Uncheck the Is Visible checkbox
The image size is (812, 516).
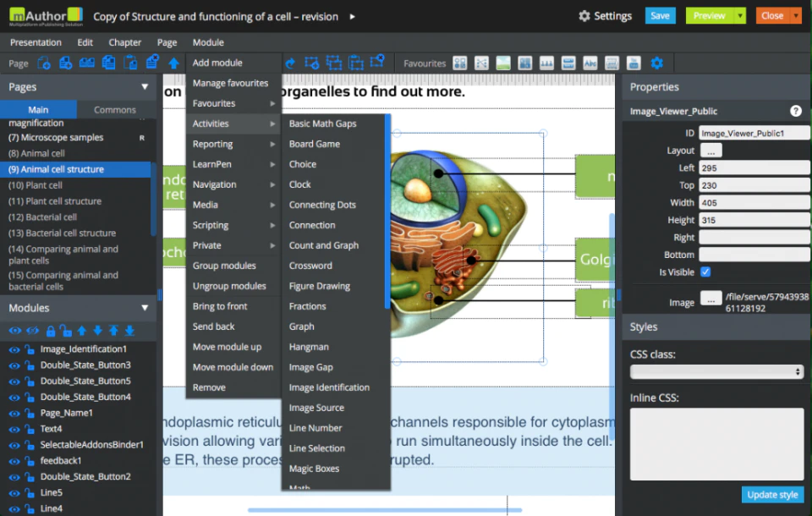click(705, 272)
